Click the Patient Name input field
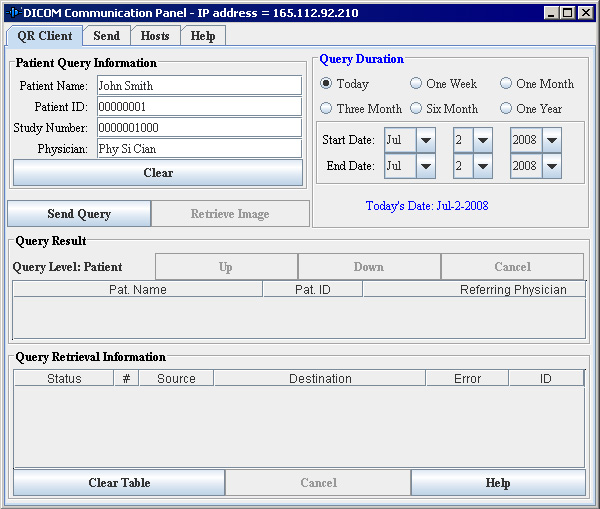This screenshot has width=600, height=509. point(198,86)
